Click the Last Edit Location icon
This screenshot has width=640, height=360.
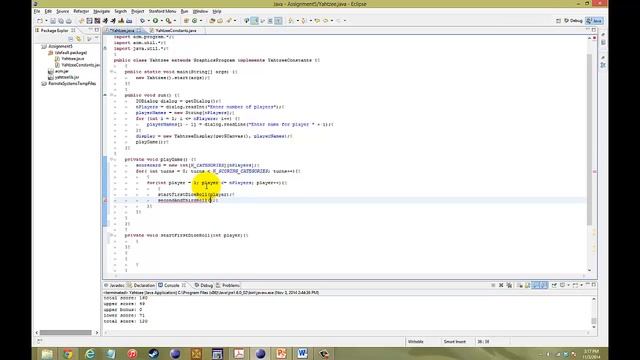pyautogui.click(x=317, y=20)
